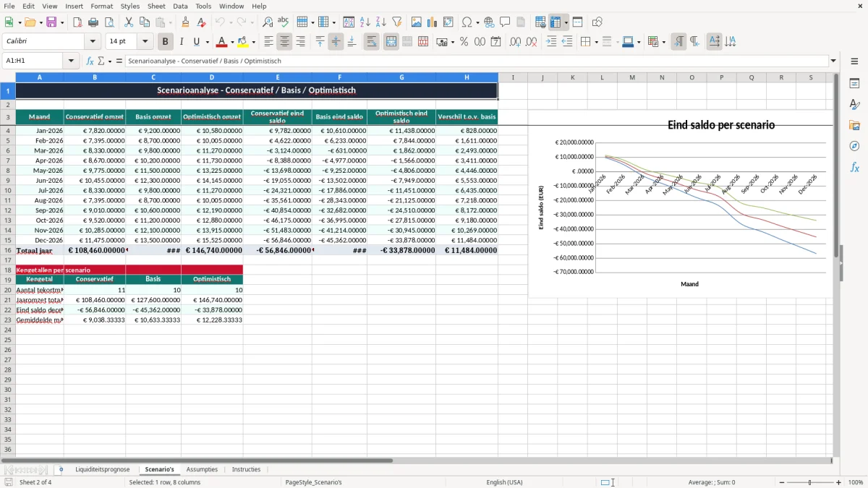Select the Eind saldo per scenario chart

[680, 204]
